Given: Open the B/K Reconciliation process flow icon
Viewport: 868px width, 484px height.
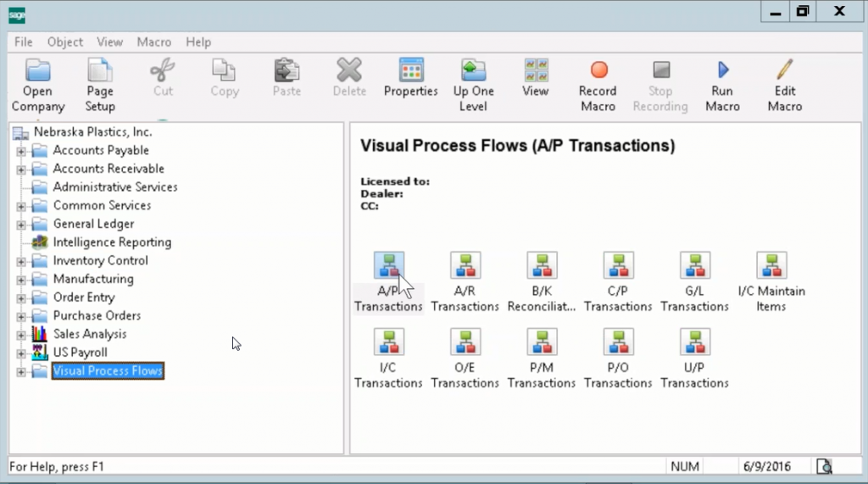Looking at the screenshot, I should click(542, 265).
